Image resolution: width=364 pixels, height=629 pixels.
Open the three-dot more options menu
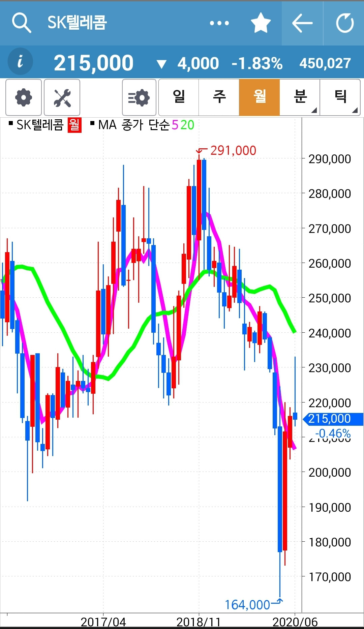219,23
